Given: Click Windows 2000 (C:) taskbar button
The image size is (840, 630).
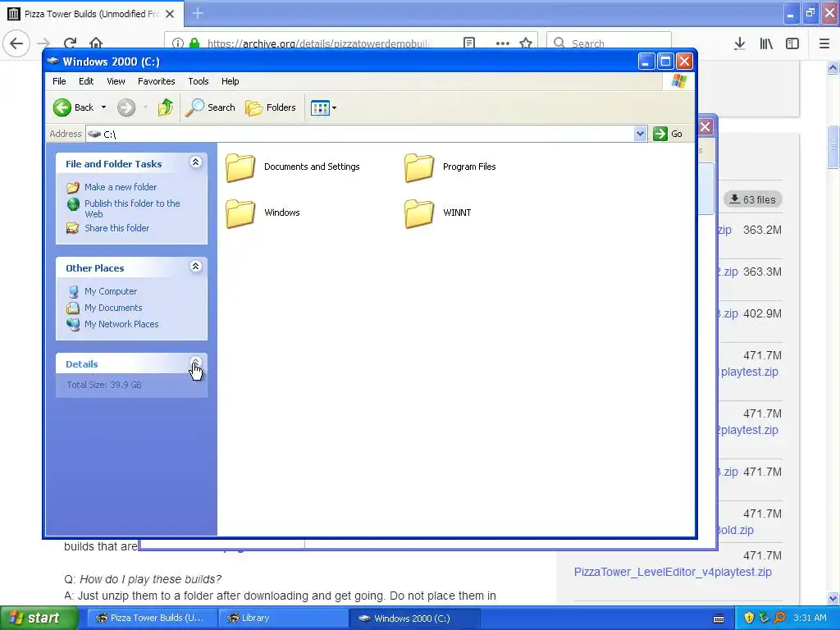Looking at the screenshot, I should 414,618.
